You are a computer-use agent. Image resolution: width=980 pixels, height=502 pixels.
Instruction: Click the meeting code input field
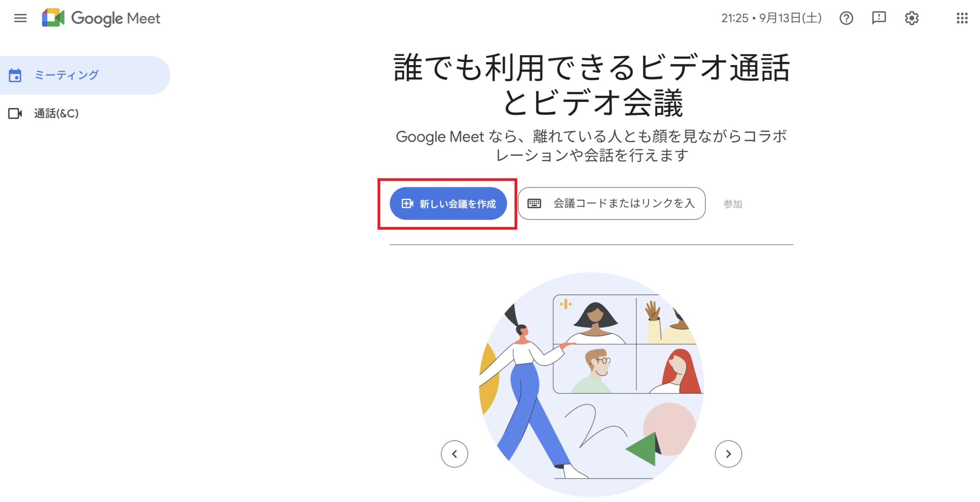(623, 203)
